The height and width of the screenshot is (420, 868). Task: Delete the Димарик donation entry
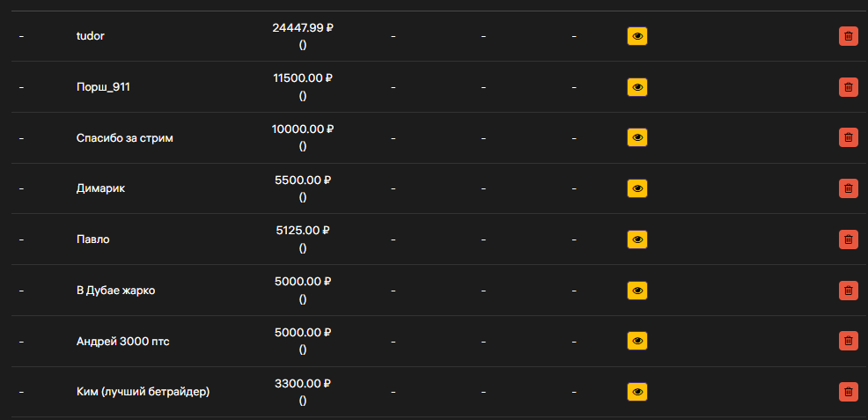pos(848,188)
